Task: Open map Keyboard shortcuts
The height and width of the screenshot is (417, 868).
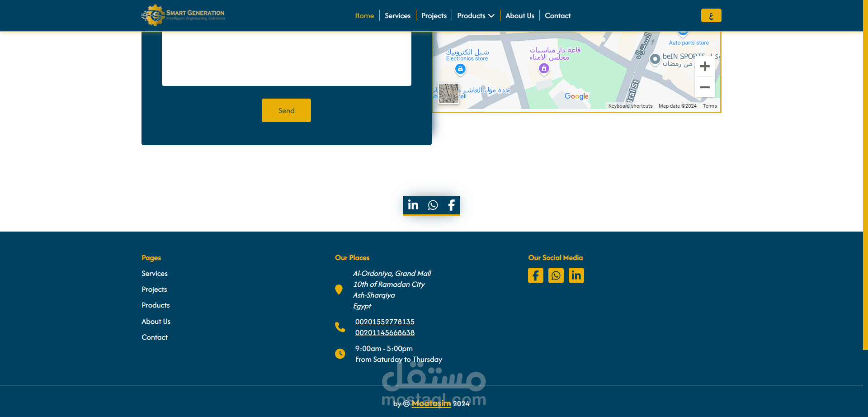Action: pos(630,106)
